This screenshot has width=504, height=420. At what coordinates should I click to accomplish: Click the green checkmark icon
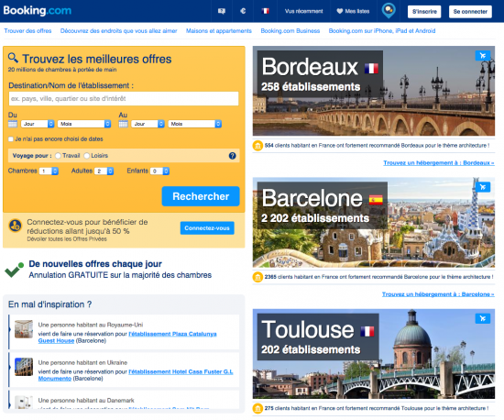pyautogui.click(x=14, y=270)
